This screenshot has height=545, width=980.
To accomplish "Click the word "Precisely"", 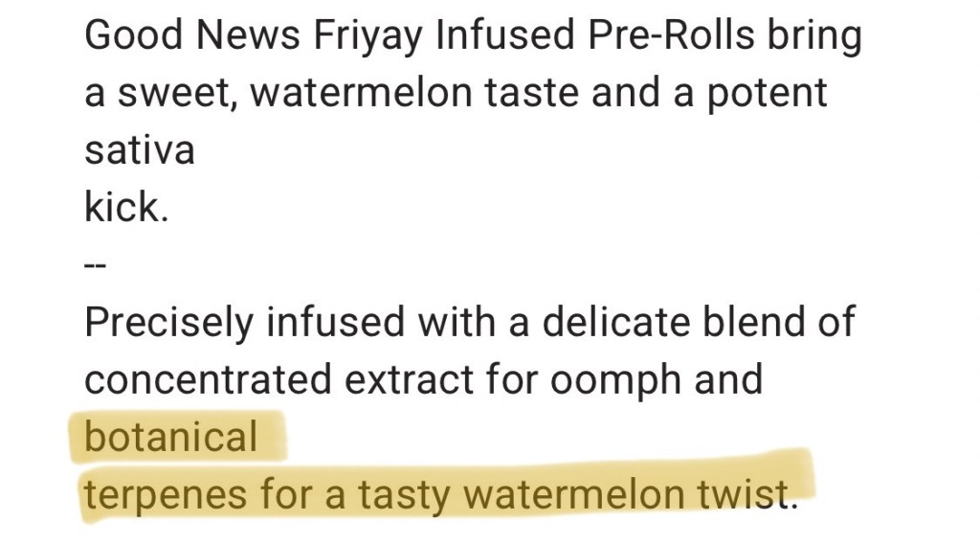I will tap(168, 323).
